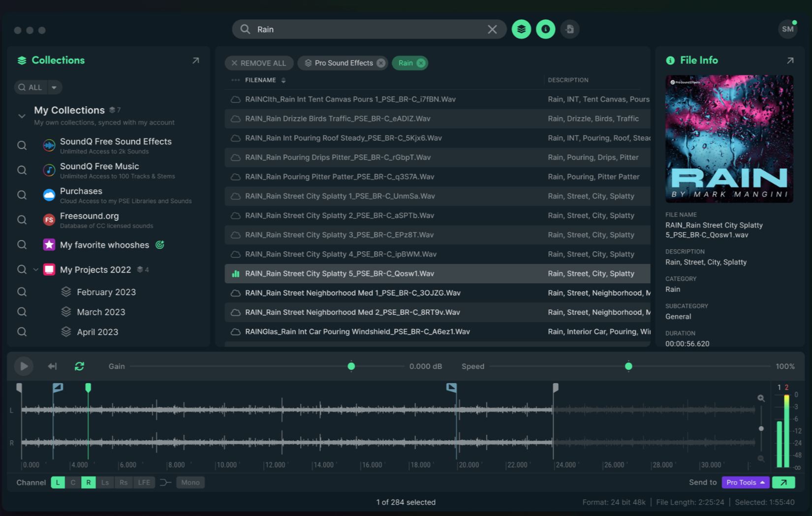Screen dimensions: 812x516
Task: Toggle the loop playback icon
Action: 79,366
